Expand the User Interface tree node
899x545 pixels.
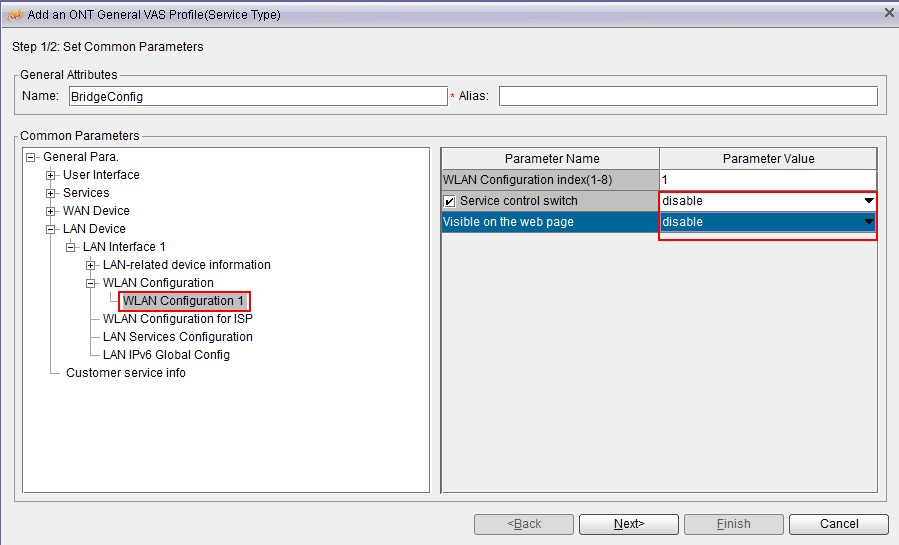pyautogui.click(x=51, y=175)
